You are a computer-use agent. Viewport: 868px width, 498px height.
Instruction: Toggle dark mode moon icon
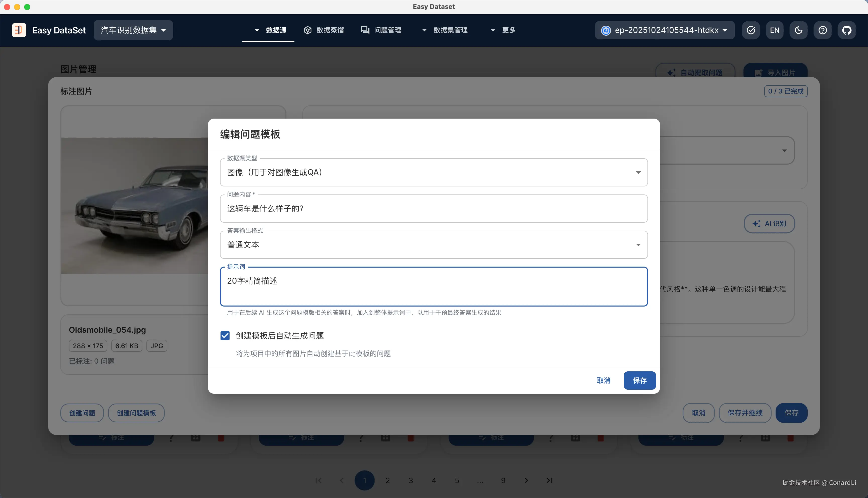coord(799,30)
